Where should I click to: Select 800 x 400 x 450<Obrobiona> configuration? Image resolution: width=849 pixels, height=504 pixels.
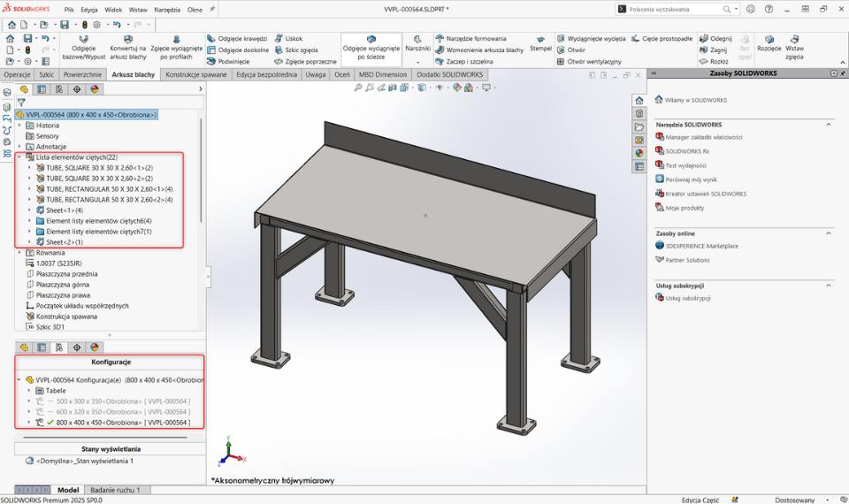tap(124, 423)
